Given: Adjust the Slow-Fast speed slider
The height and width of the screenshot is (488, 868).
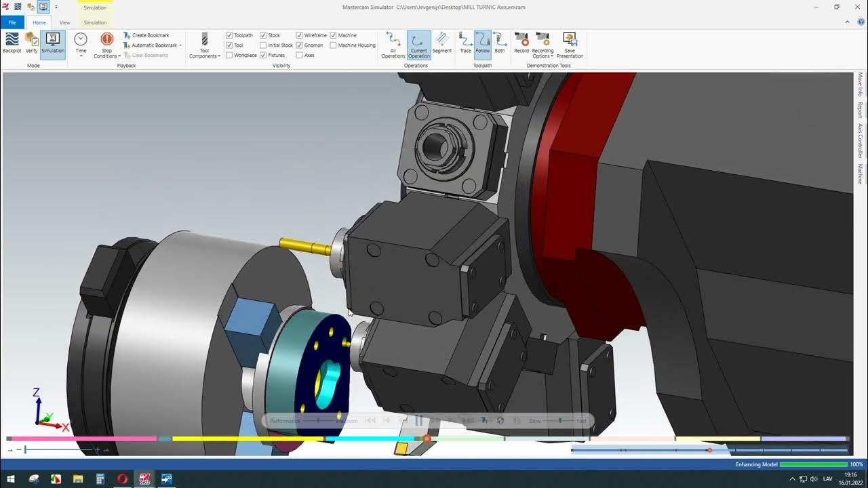Looking at the screenshot, I should click(x=559, y=421).
